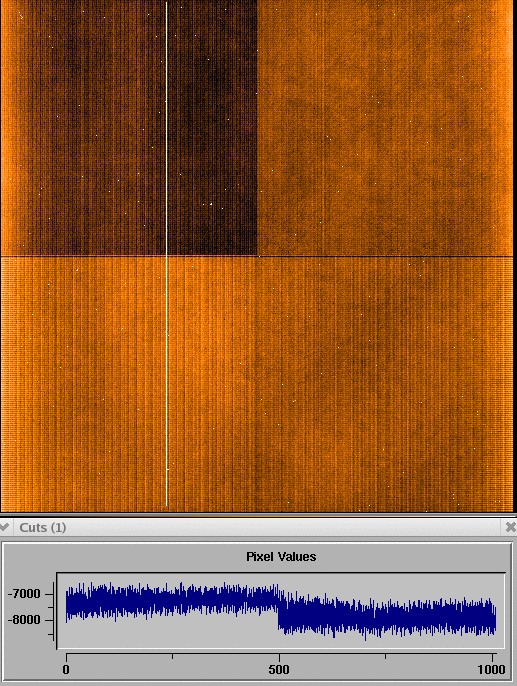Click the 500 label on the x-axis
The height and width of the screenshot is (686, 517).
279,669
